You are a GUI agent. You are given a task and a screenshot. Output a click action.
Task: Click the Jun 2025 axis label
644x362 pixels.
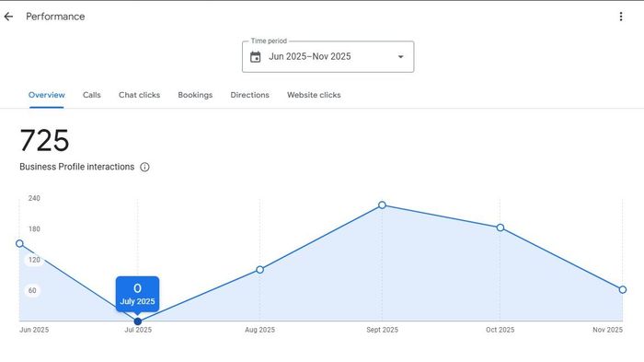click(34, 330)
